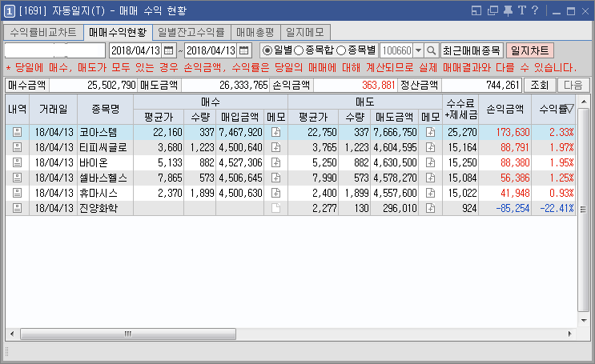Click the stock code search magnifier icon

point(431,50)
